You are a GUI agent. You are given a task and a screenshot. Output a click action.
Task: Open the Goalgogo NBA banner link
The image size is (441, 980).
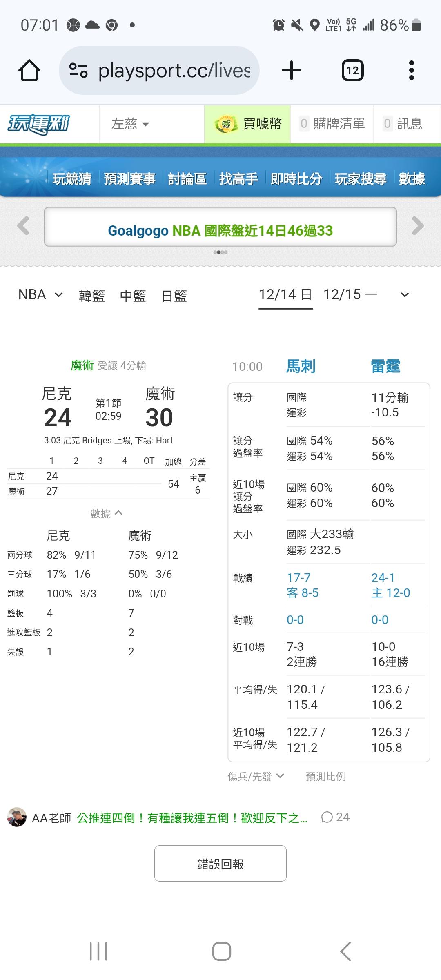pyautogui.click(x=220, y=231)
